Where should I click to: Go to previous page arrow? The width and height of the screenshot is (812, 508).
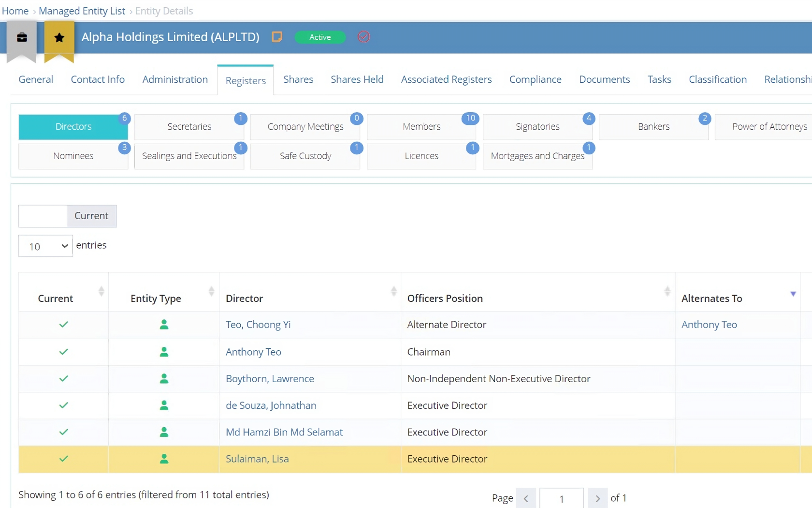(526, 498)
